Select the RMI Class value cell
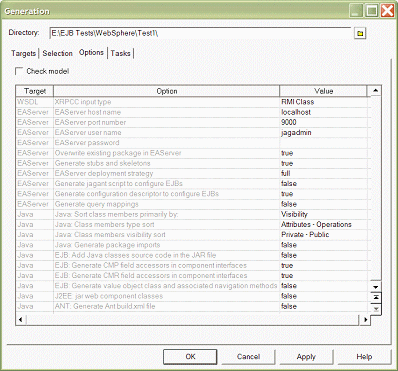Image resolution: width=398 pixels, height=371 pixels. click(x=323, y=102)
